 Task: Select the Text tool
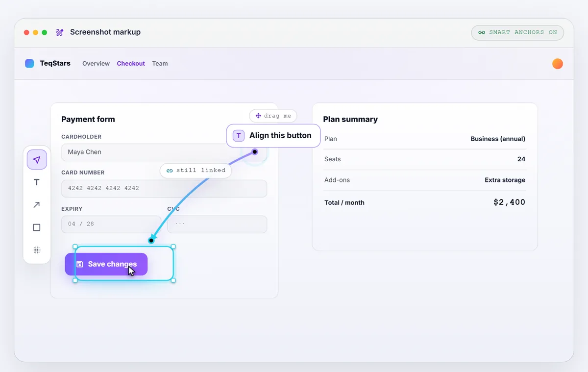tap(37, 182)
